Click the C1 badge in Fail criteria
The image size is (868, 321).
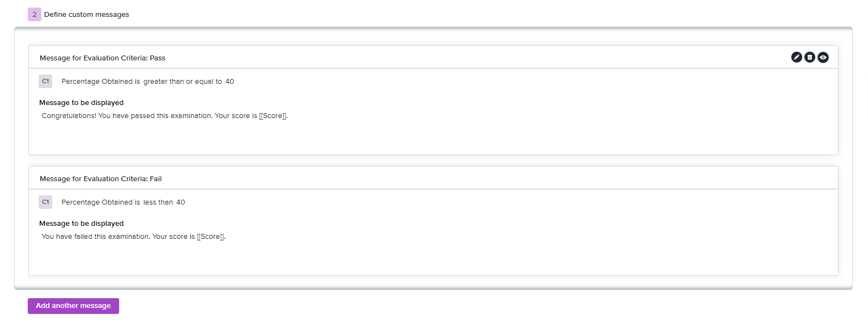46,202
